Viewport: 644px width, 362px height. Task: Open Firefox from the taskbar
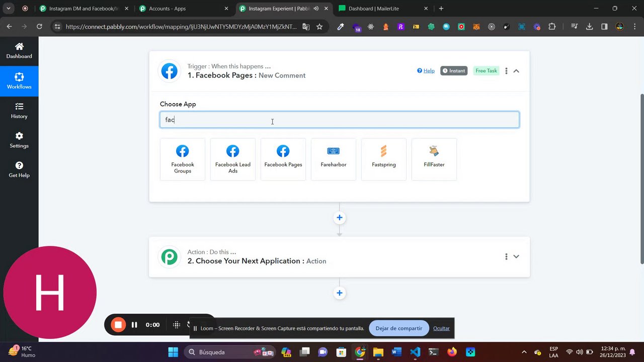click(452, 352)
